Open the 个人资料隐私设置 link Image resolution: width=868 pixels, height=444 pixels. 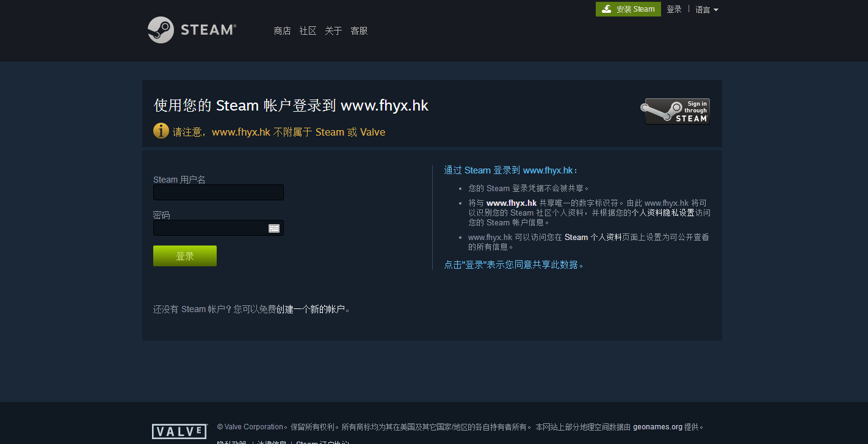(x=663, y=213)
